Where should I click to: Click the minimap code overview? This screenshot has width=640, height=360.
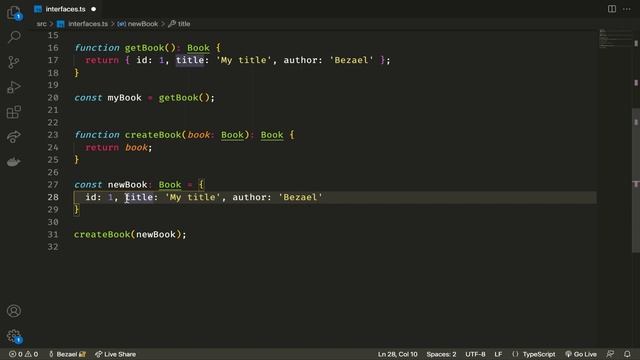[615, 39]
